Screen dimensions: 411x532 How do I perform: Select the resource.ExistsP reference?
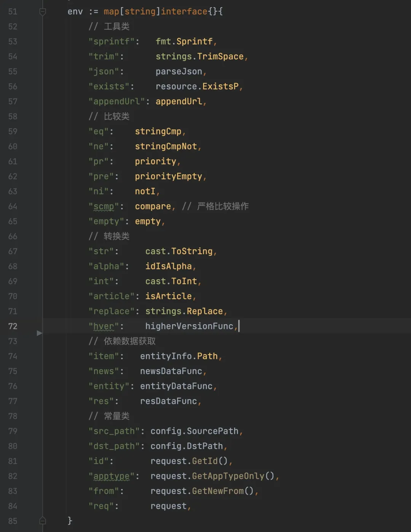pos(197,86)
